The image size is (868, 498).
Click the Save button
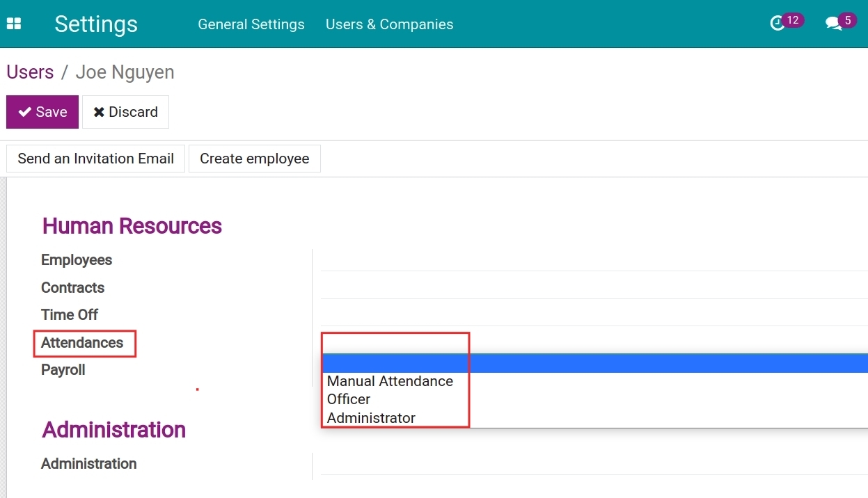(42, 112)
